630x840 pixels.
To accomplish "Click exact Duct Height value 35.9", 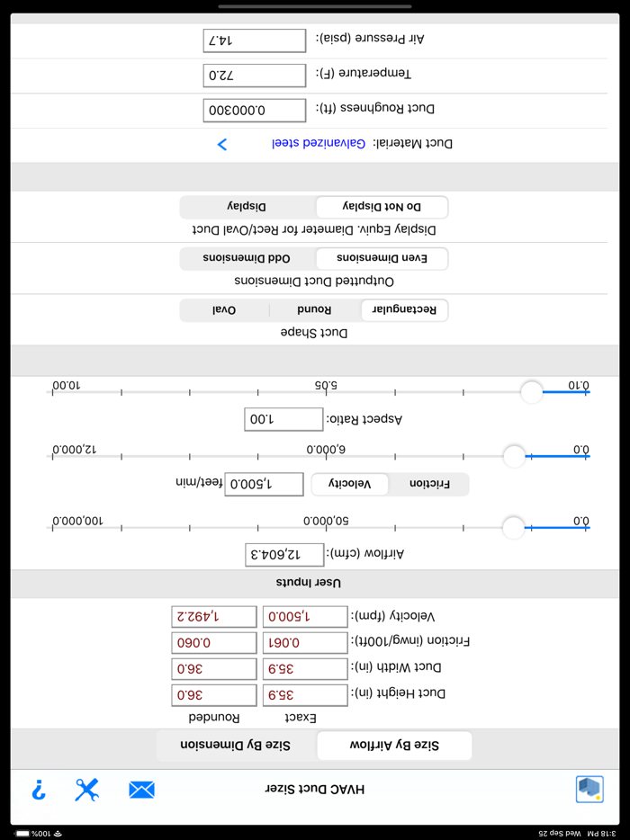I will [x=305, y=695].
